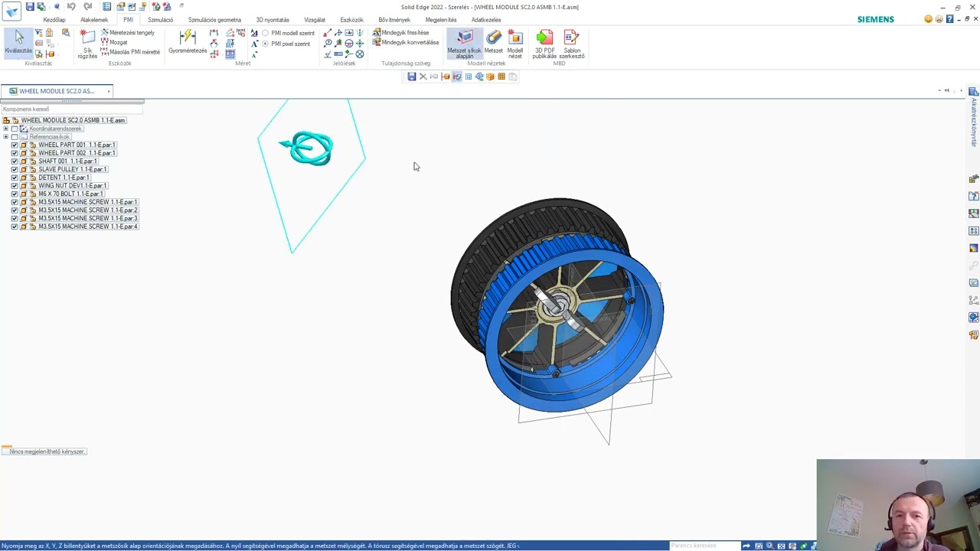980x551 pixels.
Task: Open the Kezdőlap ribbon tab
Action: pos(54,20)
